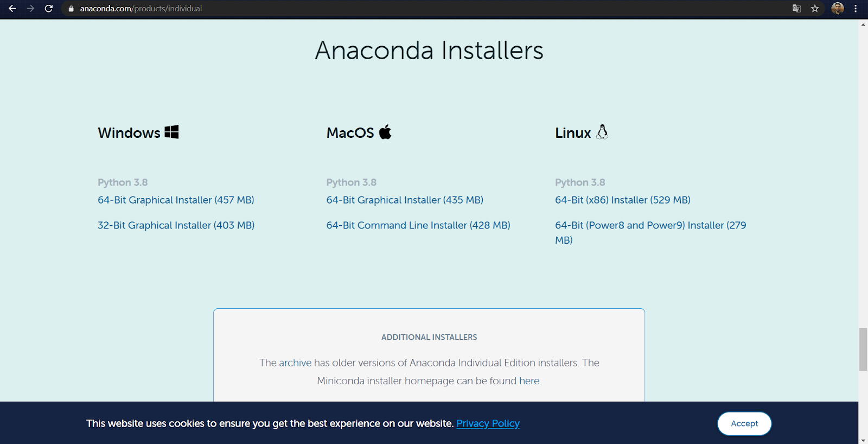Open the Chrome profile avatar
Viewport: 868px width, 444px height.
tap(838, 9)
